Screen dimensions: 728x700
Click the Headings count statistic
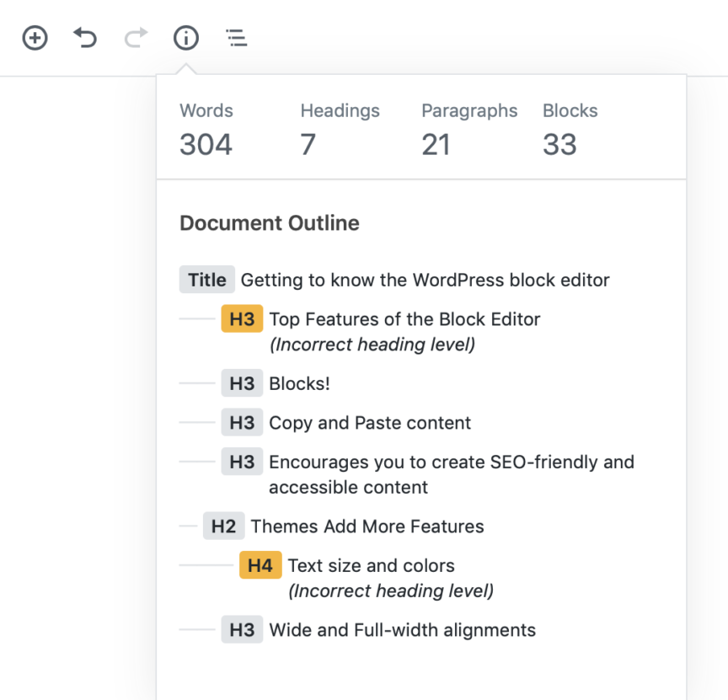[340, 130]
